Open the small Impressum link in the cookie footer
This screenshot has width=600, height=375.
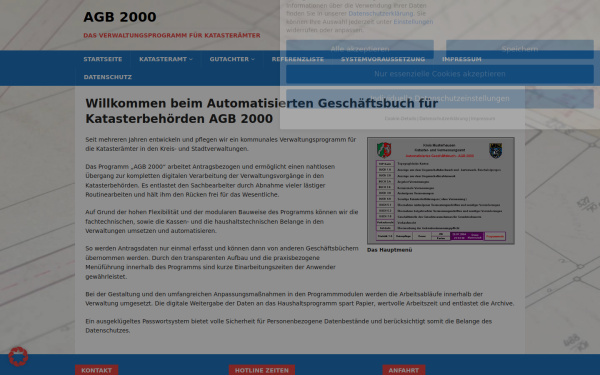click(483, 119)
